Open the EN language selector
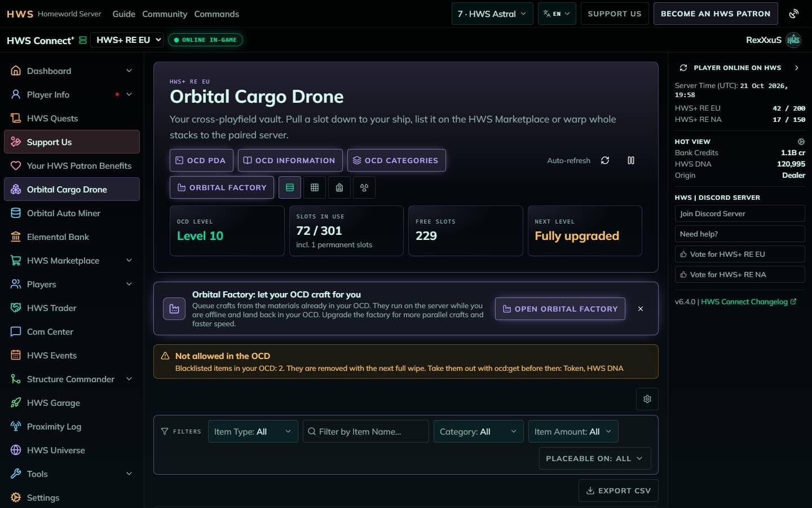This screenshot has width=812, height=508. (x=557, y=14)
